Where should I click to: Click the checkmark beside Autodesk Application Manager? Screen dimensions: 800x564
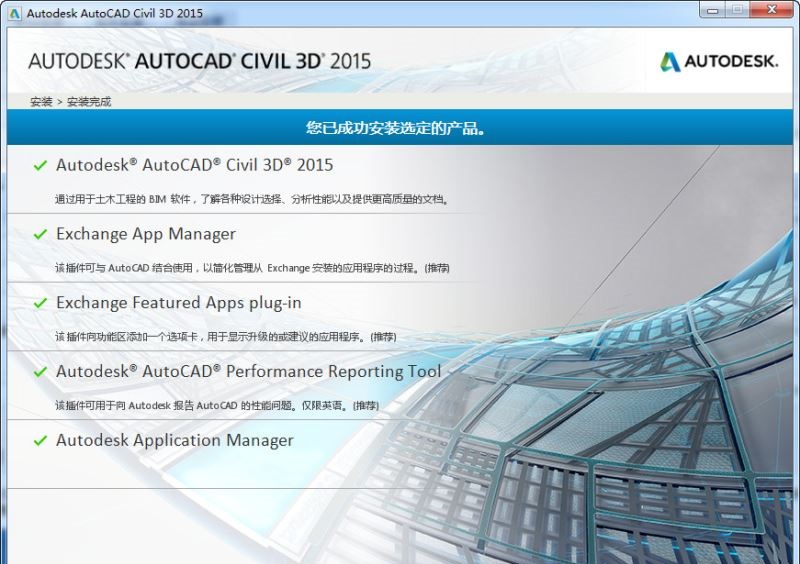click(40, 440)
